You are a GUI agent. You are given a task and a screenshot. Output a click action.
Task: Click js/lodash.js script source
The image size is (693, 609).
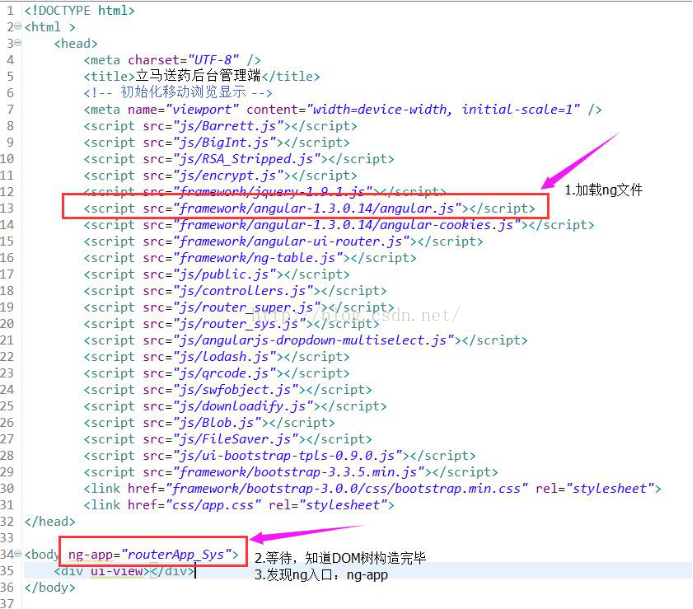point(225,356)
